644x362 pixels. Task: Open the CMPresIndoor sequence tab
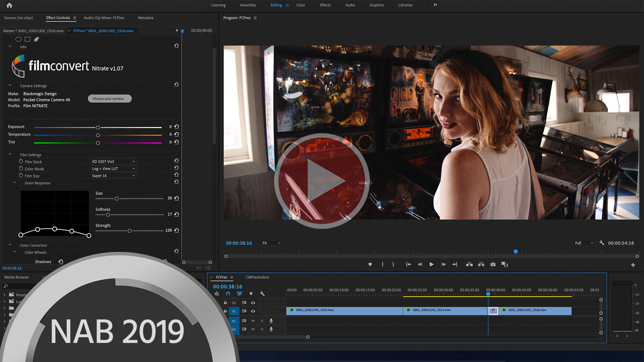pyautogui.click(x=257, y=277)
